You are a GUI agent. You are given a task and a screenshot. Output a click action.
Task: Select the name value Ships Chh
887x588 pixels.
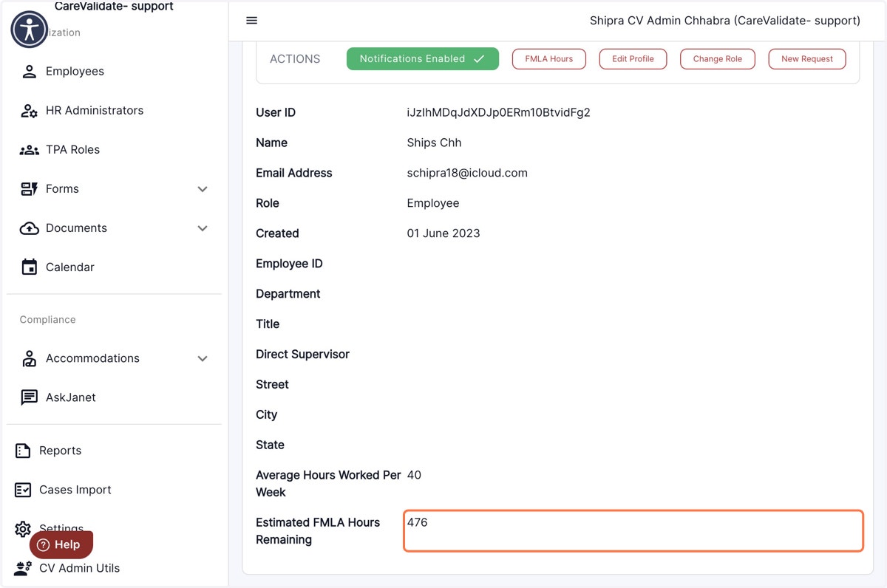click(434, 143)
